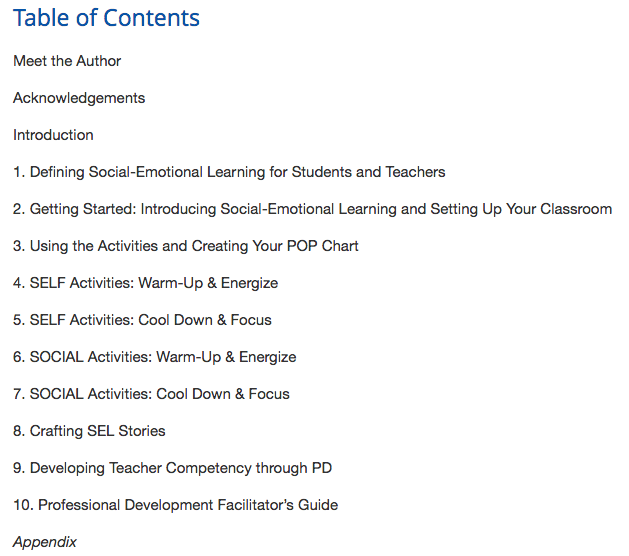Viewport: 629px width, 556px height.
Task: Click the number 10 of the last chapter
Action: (23, 505)
